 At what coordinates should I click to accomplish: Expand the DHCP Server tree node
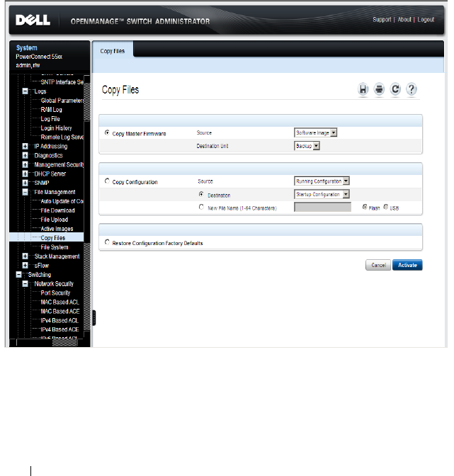(x=25, y=174)
